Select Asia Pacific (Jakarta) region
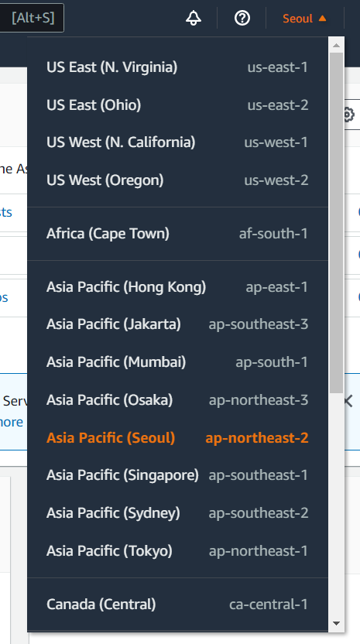The height and width of the screenshot is (644, 360). click(177, 324)
